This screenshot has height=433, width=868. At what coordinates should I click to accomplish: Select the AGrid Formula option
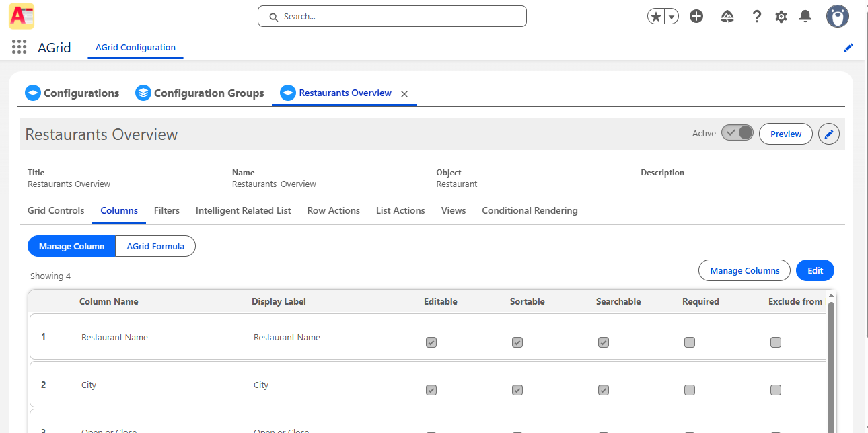pos(155,246)
